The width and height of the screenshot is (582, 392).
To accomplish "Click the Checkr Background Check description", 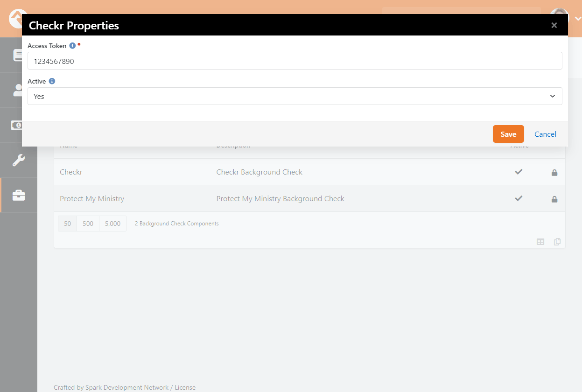I will coord(259,172).
